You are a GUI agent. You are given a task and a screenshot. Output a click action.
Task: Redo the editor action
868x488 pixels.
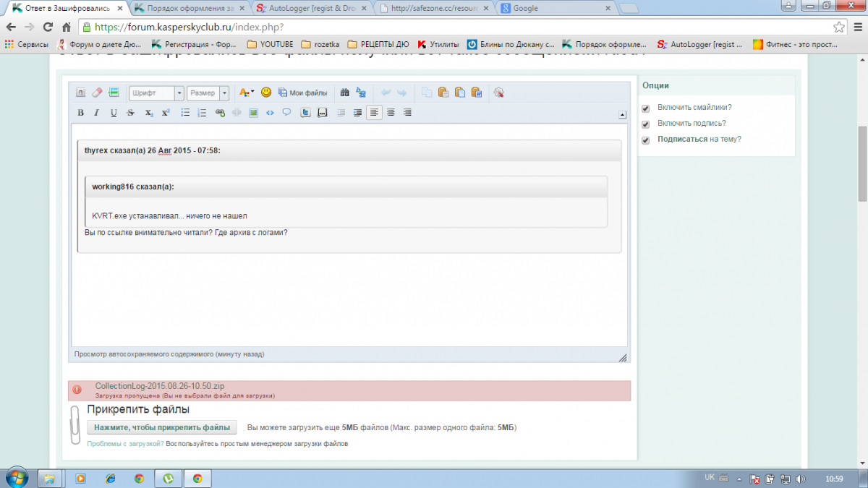(x=402, y=93)
